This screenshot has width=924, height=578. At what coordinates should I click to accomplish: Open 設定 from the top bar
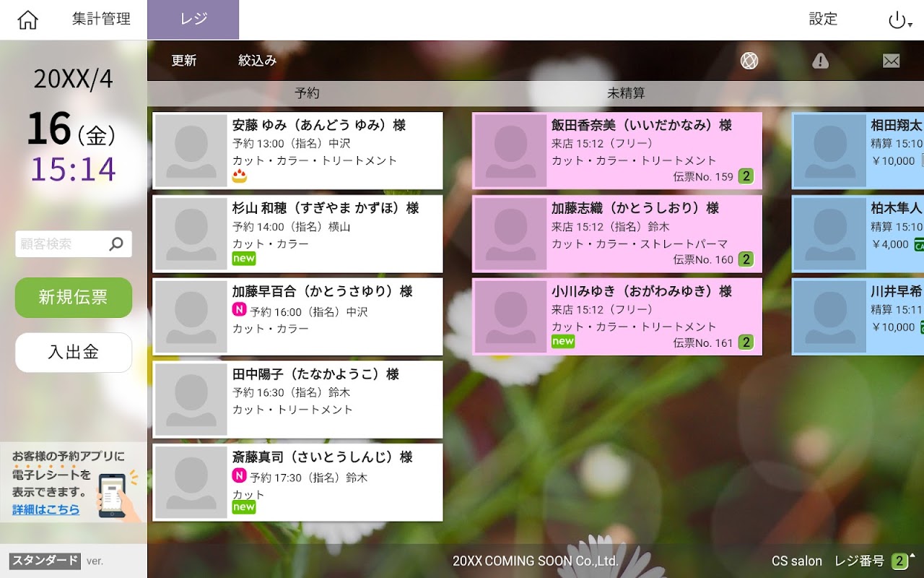coord(823,20)
